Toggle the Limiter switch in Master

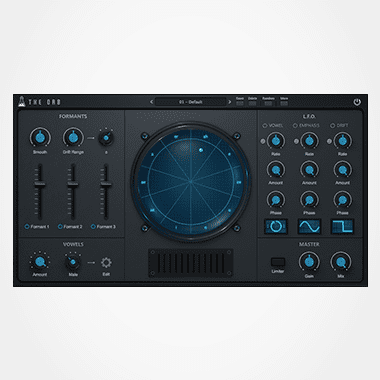tap(278, 262)
